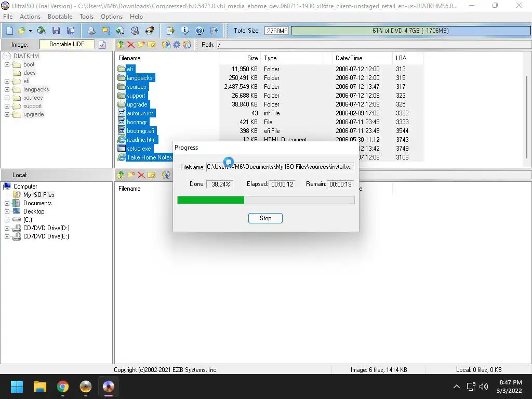532x399 pixels.
Task: Expand the boot folder in image tree
Action: (x=7, y=64)
